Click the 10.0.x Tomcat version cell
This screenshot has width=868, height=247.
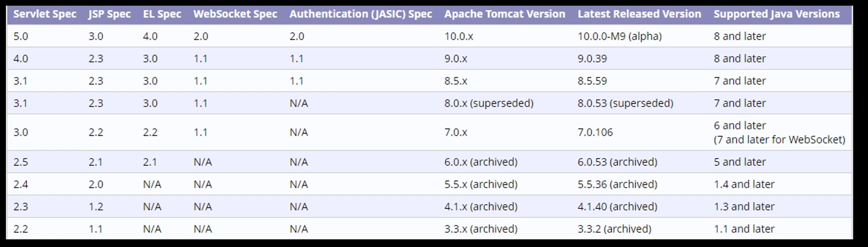(x=459, y=36)
